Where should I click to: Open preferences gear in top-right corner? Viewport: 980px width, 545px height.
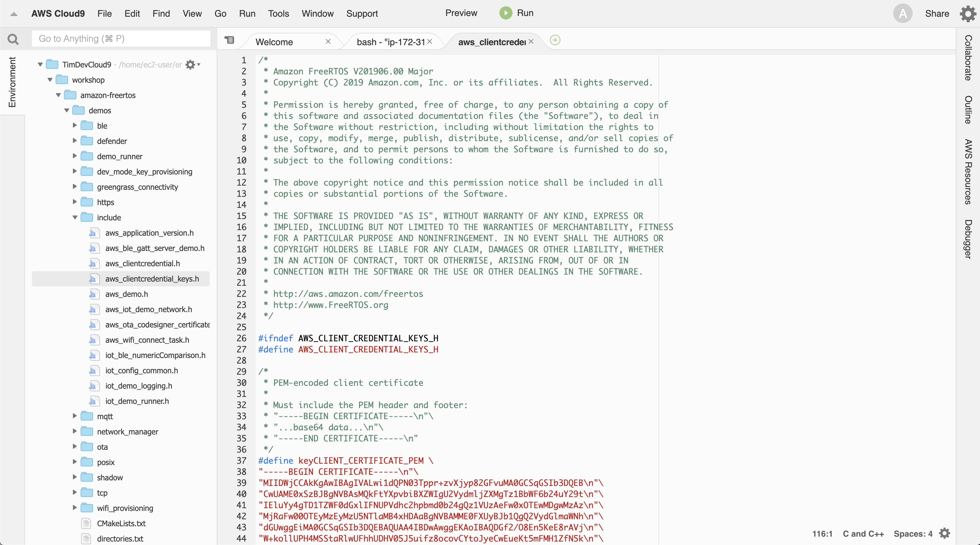[x=968, y=14]
